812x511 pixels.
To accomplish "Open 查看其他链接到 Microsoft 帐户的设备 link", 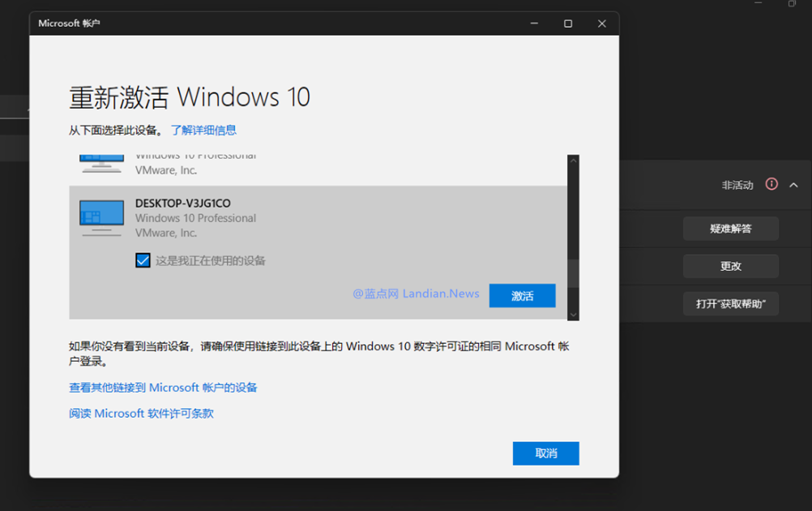I will [163, 388].
